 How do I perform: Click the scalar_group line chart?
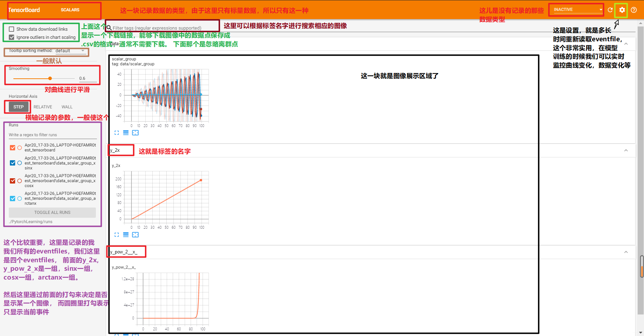[x=166, y=95]
